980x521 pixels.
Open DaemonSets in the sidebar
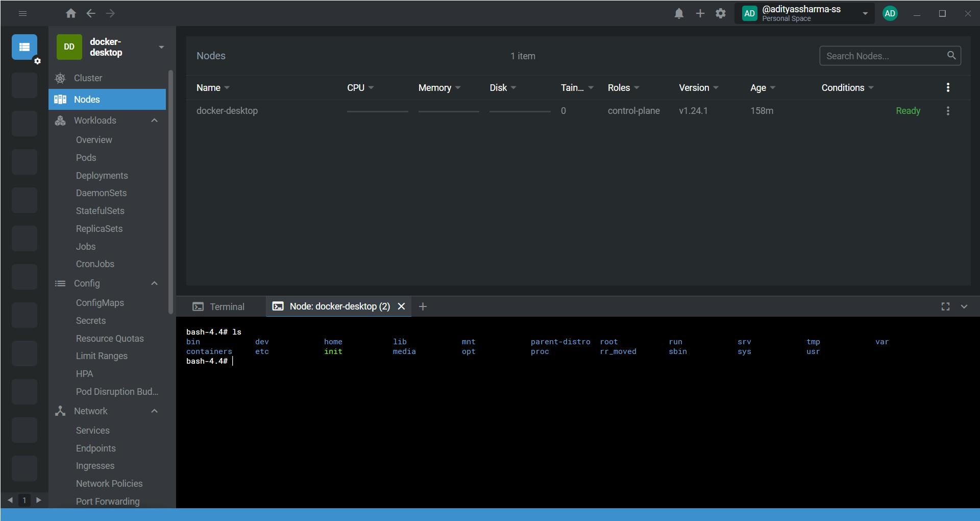tap(101, 193)
